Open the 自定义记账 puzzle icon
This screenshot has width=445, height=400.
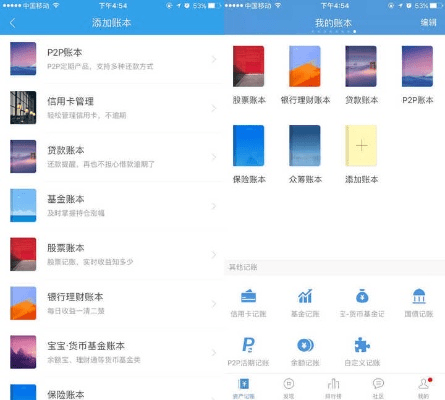[x=362, y=345]
